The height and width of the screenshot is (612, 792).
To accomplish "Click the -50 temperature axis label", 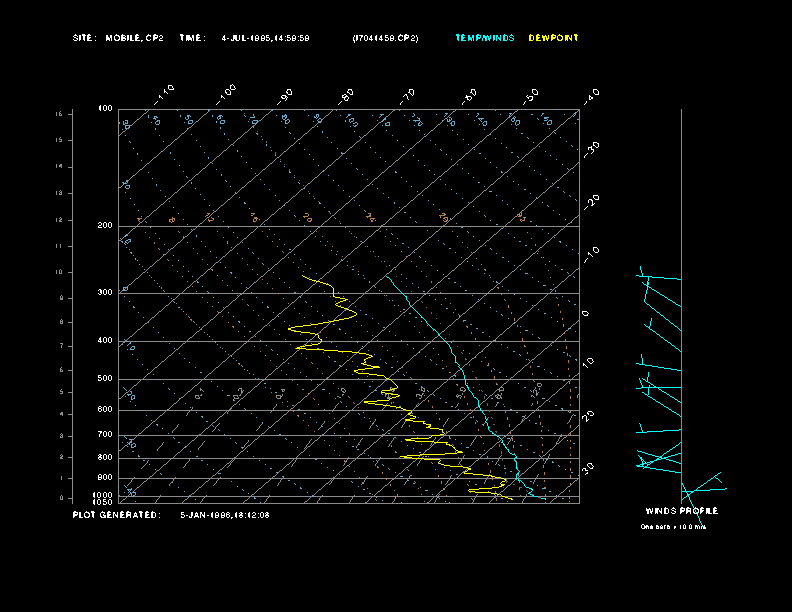I will [x=530, y=97].
